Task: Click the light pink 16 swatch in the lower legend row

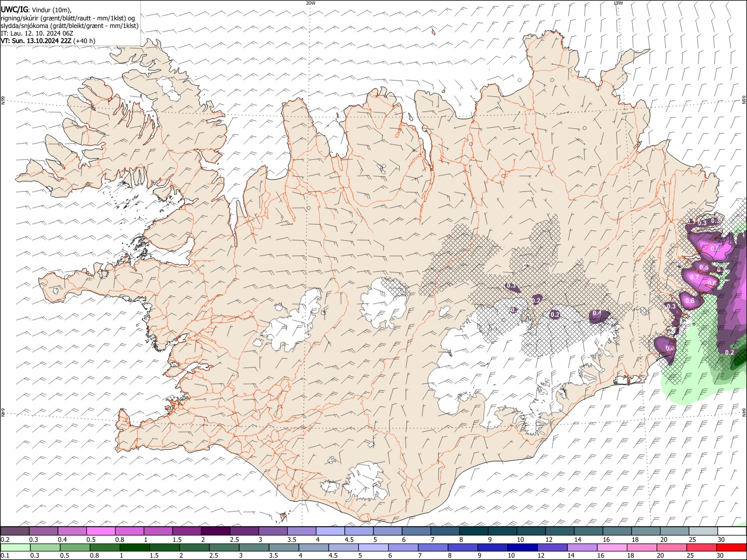Action: [x=612, y=547]
